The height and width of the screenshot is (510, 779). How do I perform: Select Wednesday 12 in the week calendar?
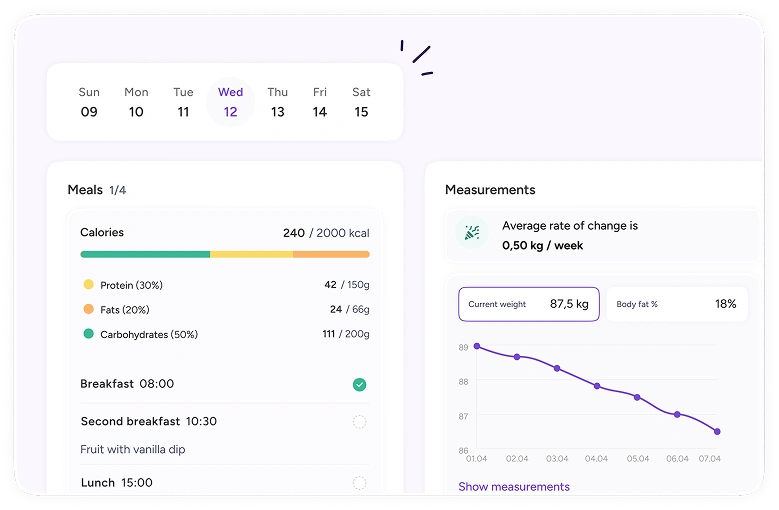(231, 102)
